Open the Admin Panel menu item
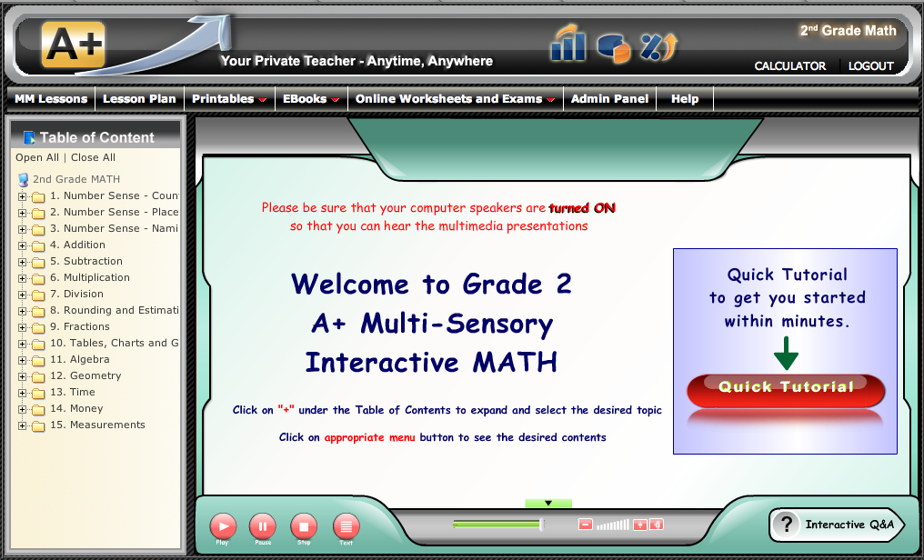924x560 pixels. click(x=609, y=98)
